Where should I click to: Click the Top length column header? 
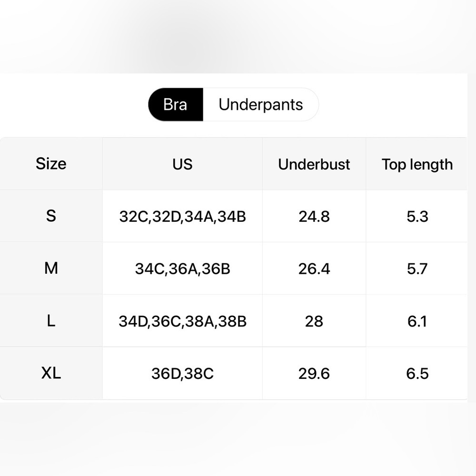tap(417, 164)
